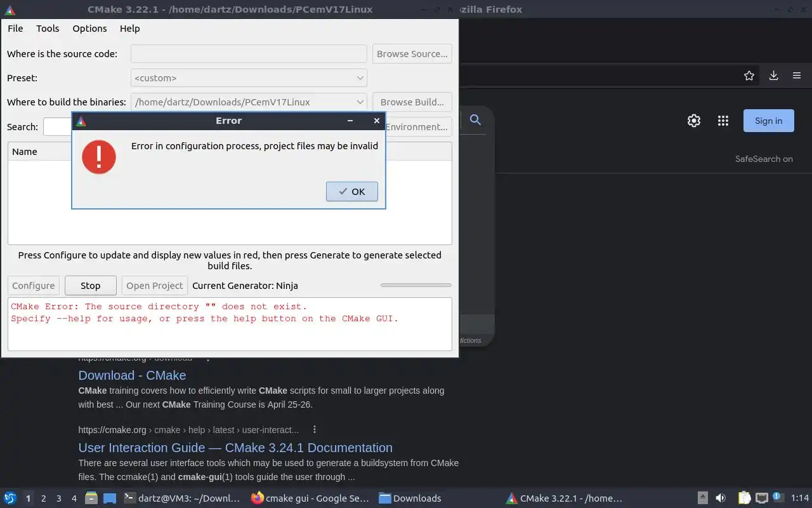Click the Stop button
The height and width of the screenshot is (508, 812).
(x=91, y=286)
